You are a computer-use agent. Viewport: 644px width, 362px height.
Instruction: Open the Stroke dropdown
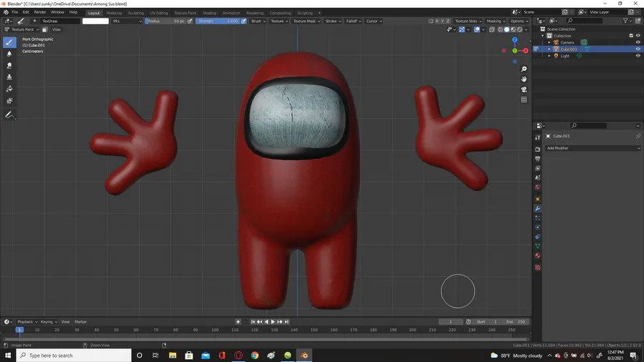[x=333, y=21]
